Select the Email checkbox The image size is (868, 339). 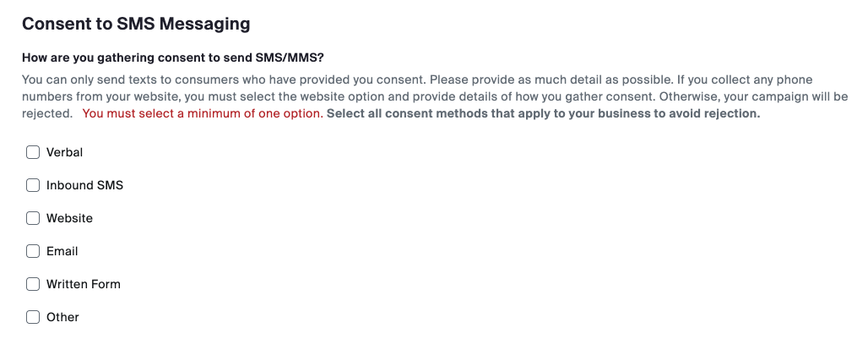33,251
